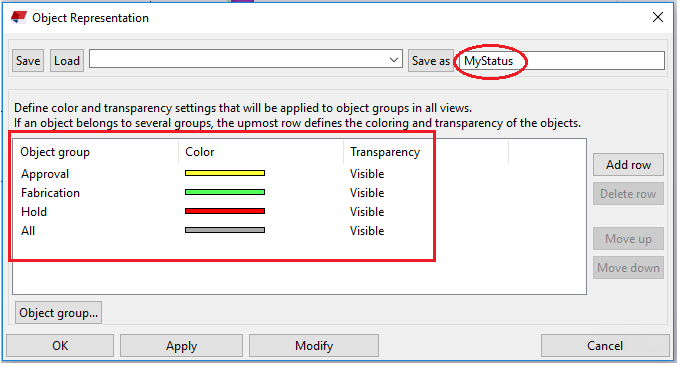Click the MyStatus name input field
The image size is (680, 365).
point(561,61)
